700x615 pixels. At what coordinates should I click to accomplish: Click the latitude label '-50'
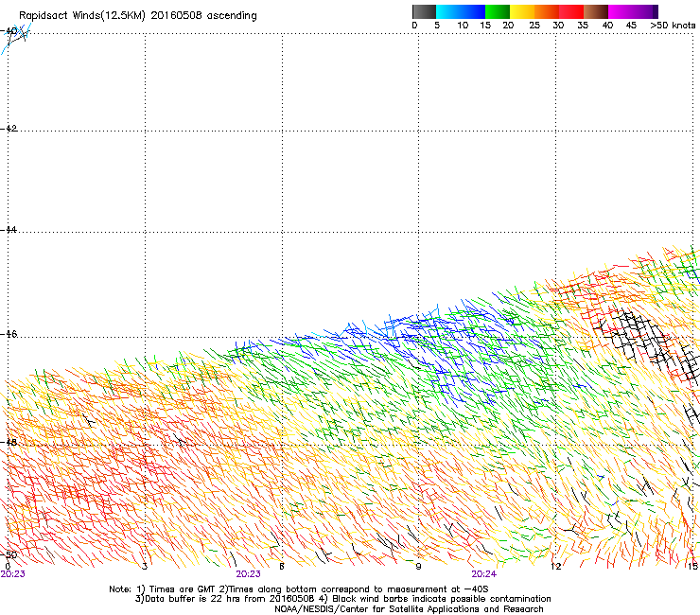click(9, 554)
